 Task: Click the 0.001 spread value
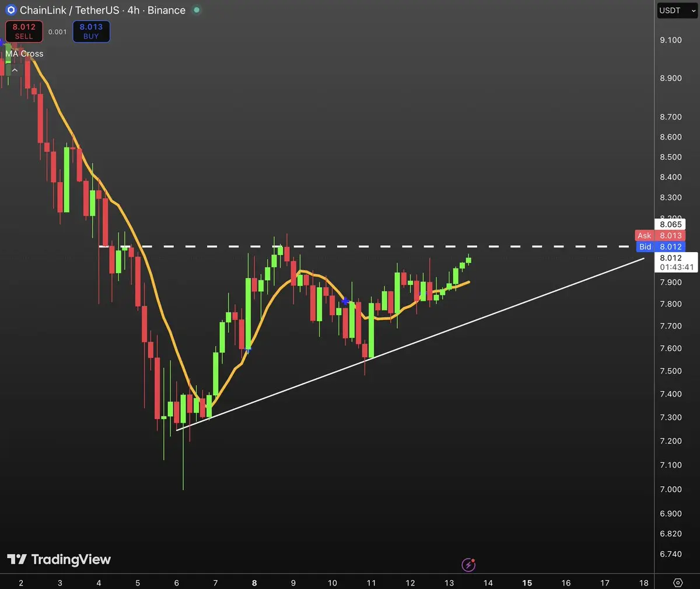(57, 32)
